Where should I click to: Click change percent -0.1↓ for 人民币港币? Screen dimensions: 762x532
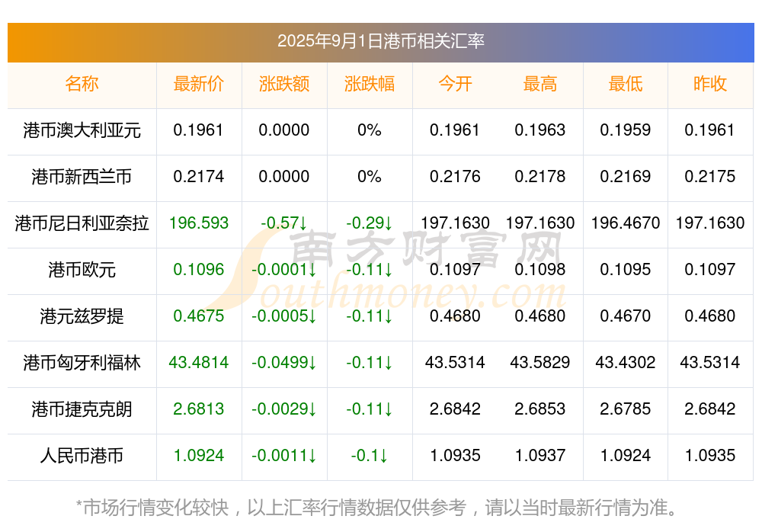pyautogui.click(x=370, y=456)
